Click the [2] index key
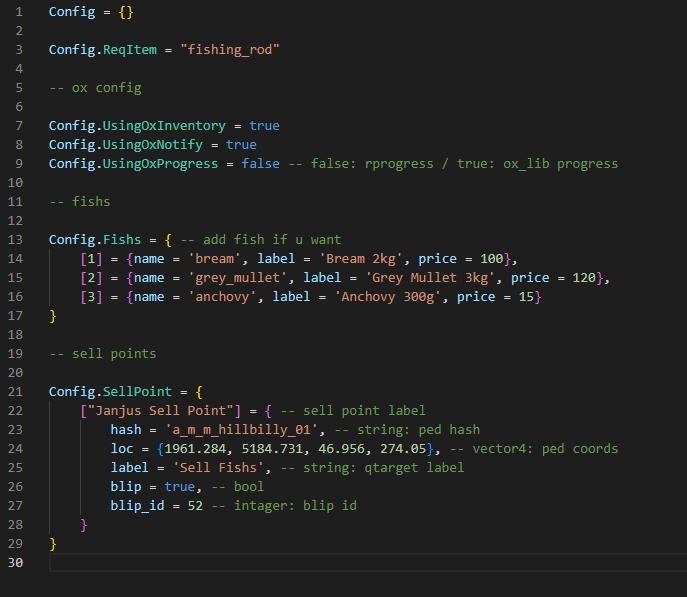687x597 pixels. click(91, 278)
